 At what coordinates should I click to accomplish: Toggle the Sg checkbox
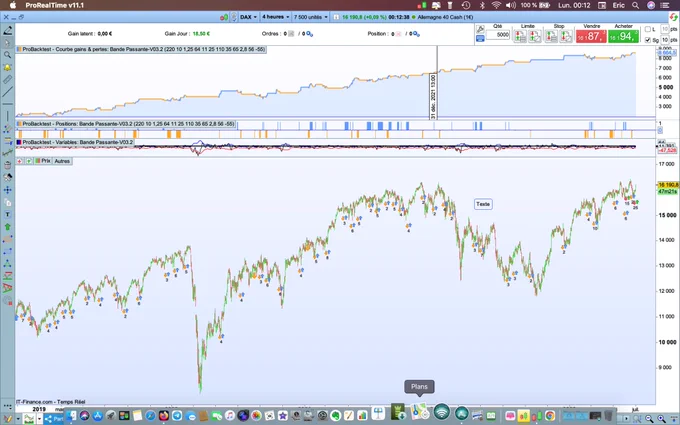tap(648, 40)
